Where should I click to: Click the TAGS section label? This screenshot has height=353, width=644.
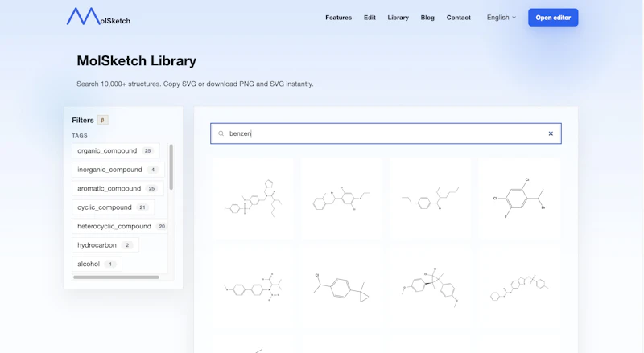tap(80, 135)
